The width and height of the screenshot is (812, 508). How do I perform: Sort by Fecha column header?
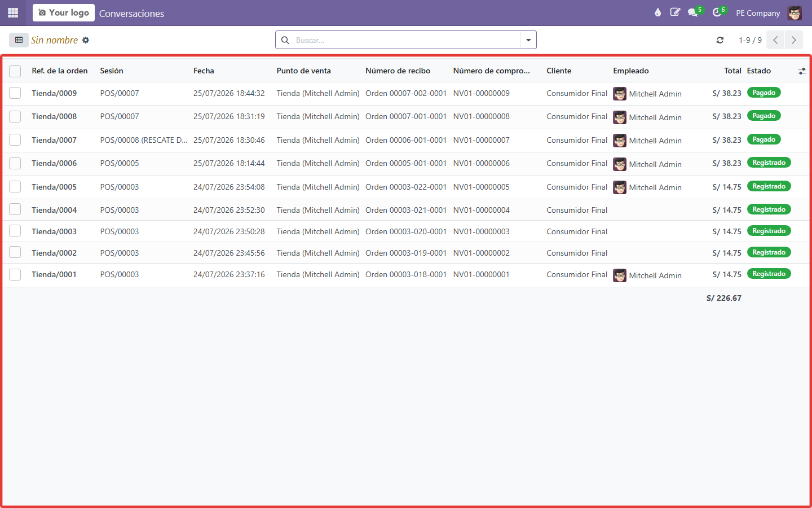pos(204,71)
